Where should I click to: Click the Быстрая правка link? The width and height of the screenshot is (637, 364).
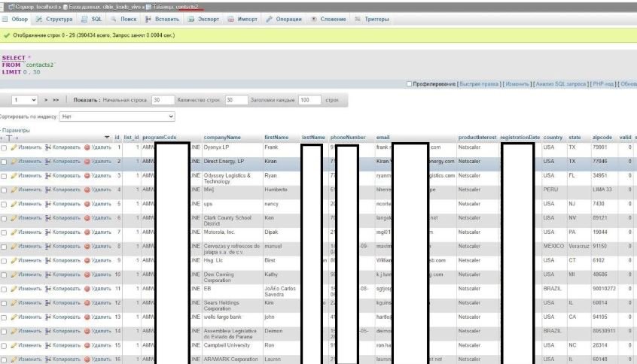tap(479, 84)
